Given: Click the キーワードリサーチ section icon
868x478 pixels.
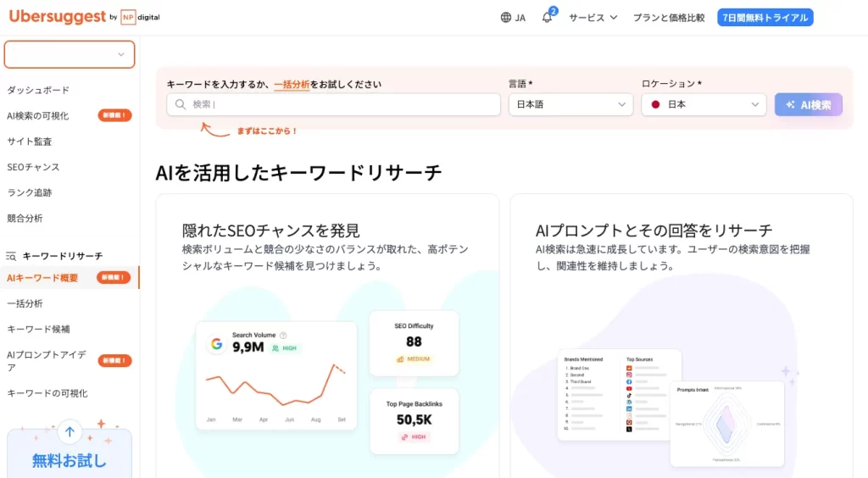Looking at the screenshot, I should click(x=11, y=256).
